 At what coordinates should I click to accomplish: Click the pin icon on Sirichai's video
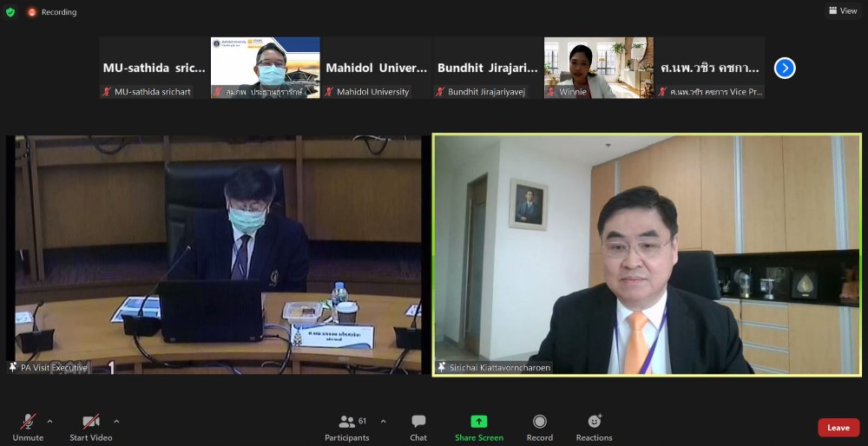442,367
